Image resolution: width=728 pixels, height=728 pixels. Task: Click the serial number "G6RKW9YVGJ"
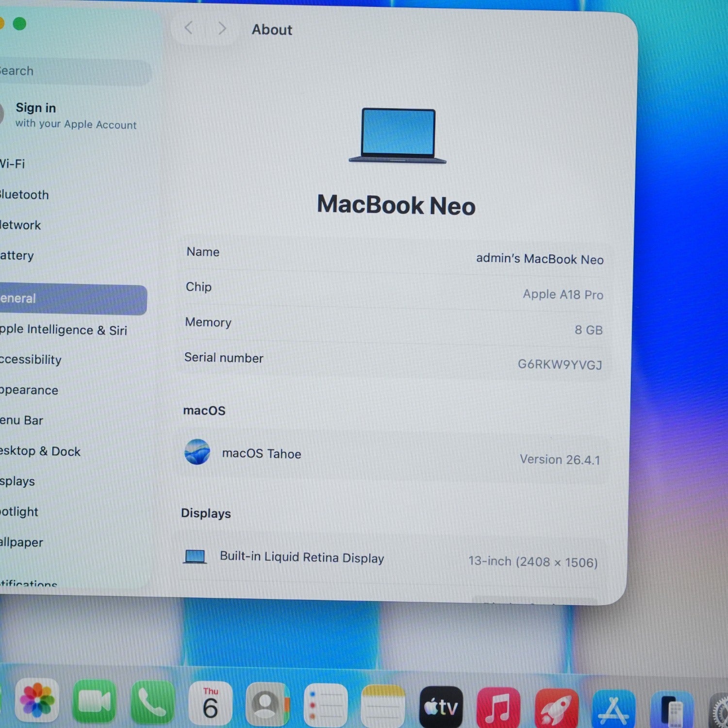tap(560, 364)
